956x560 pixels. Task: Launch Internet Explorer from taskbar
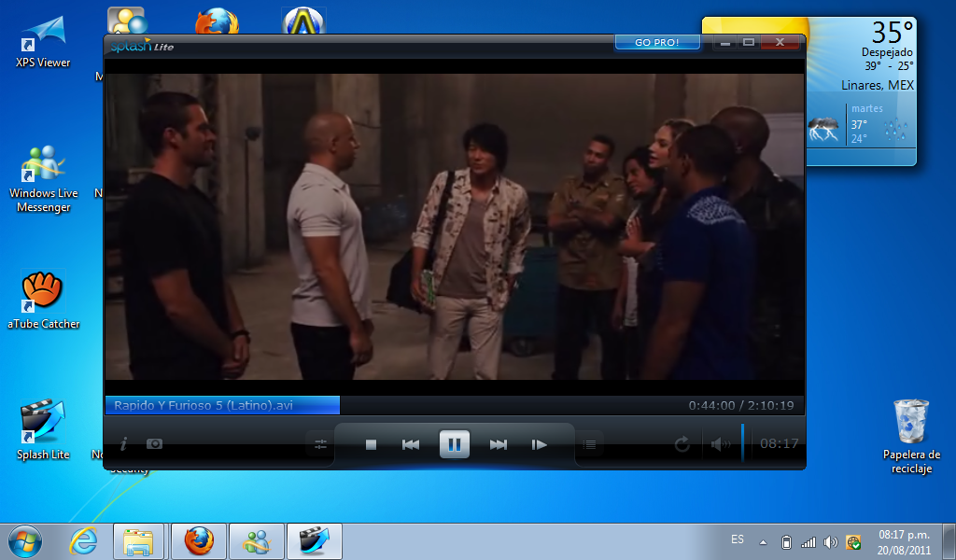pyautogui.click(x=83, y=541)
